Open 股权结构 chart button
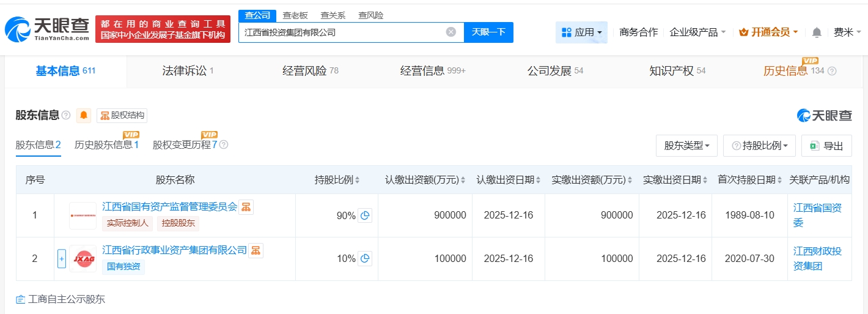The width and height of the screenshot is (868, 314). 122,115
